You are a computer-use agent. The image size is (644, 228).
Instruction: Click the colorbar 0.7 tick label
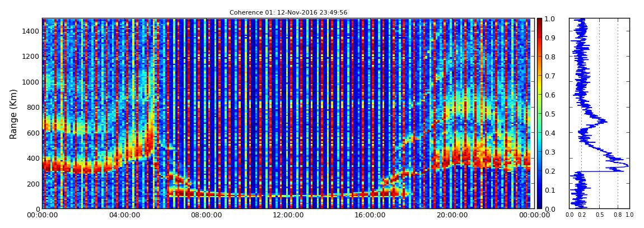(550, 76)
